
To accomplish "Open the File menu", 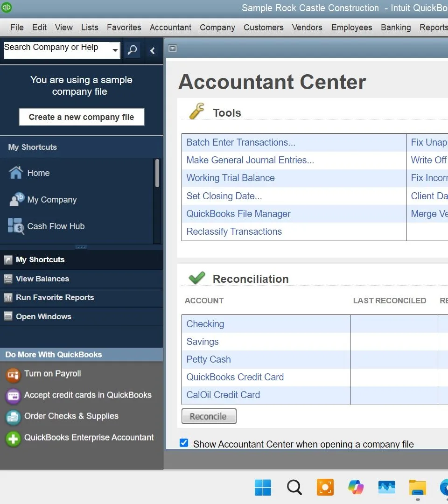I will point(17,28).
